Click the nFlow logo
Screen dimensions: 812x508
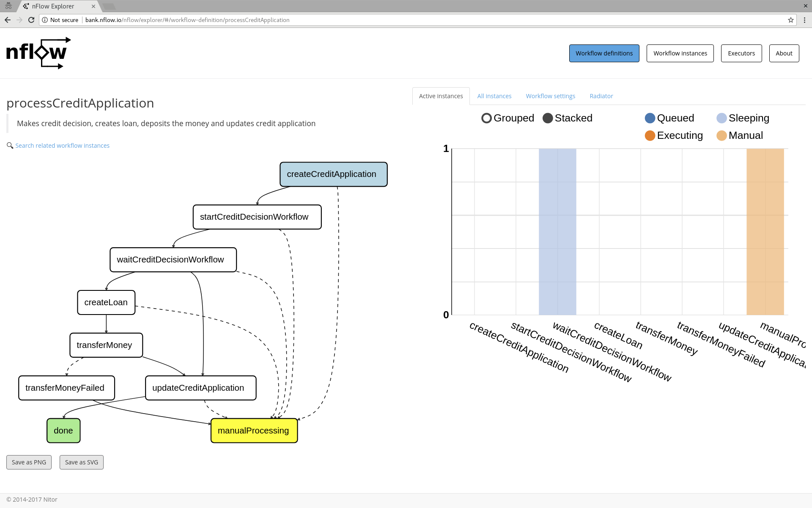click(38, 53)
